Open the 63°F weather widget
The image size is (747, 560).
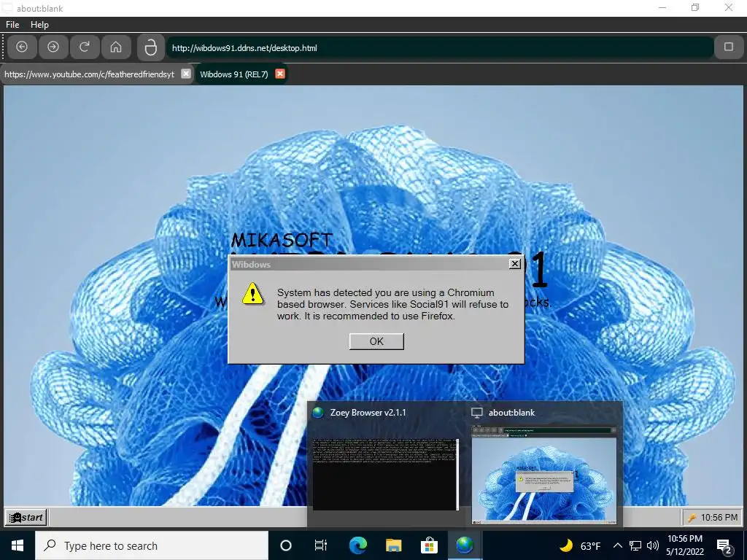(x=580, y=545)
